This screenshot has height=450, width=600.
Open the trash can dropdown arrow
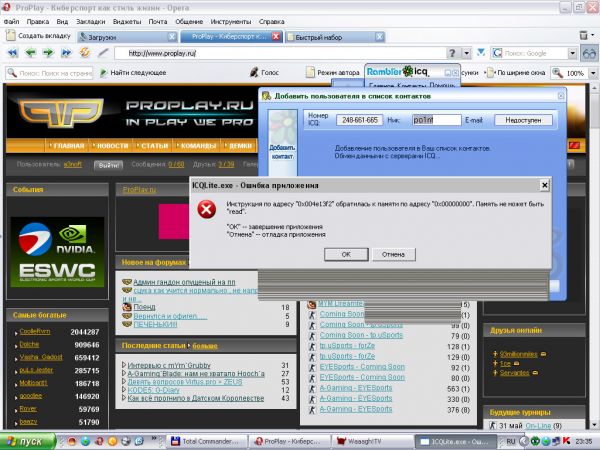click(x=593, y=35)
